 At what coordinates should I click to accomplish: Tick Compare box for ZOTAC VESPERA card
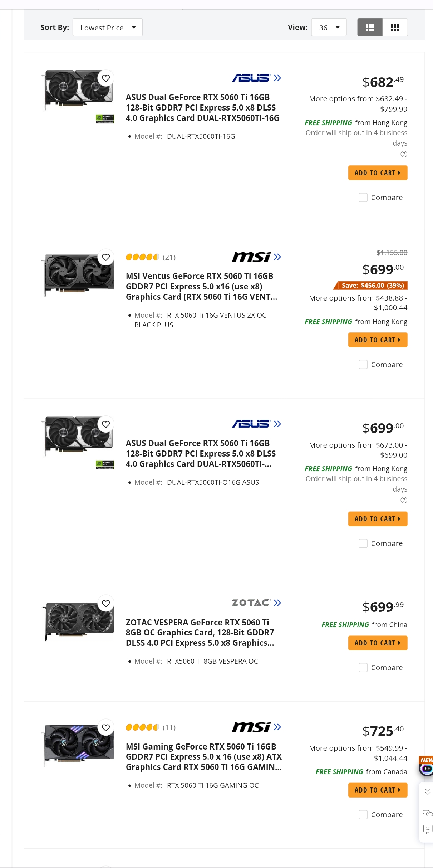click(363, 668)
